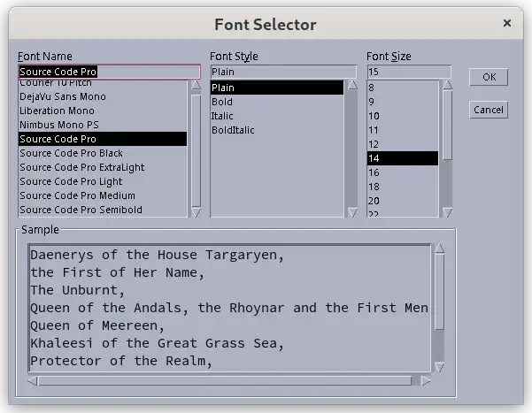Viewport: 532px width, 413px height.
Task: Select font size 14
Action: pyautogui.click(x=403, y=158)
